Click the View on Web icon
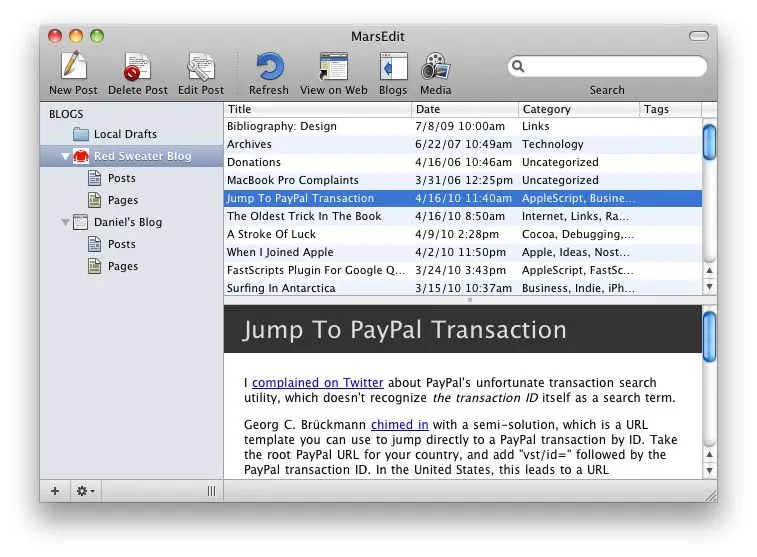The width and height of the screenshot is (757, 557). point(334,66)
